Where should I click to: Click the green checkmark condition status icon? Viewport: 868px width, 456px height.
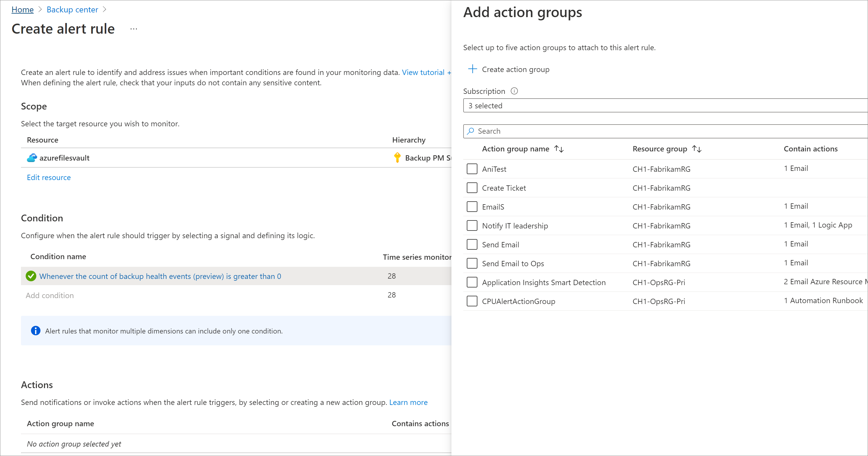tap(32, 277)
